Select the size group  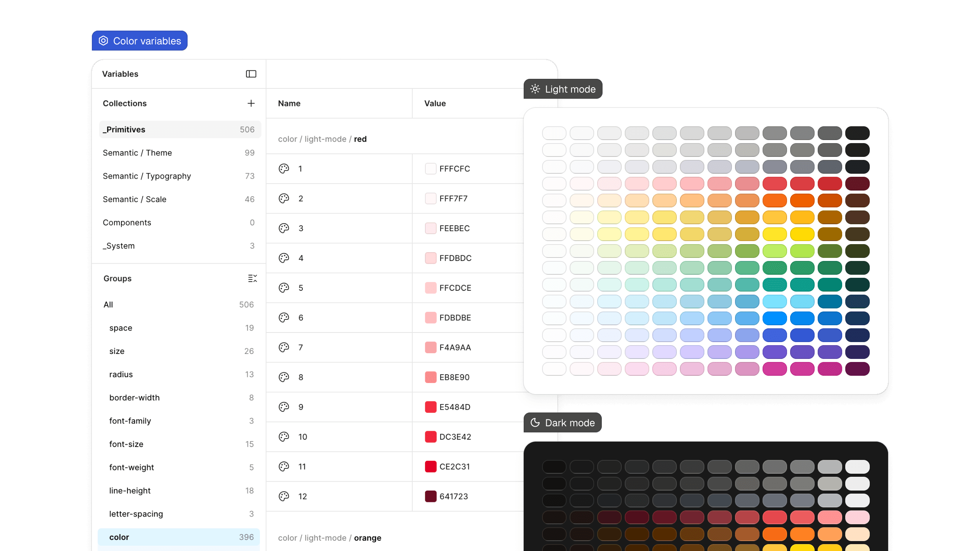[x=179, y=351]
